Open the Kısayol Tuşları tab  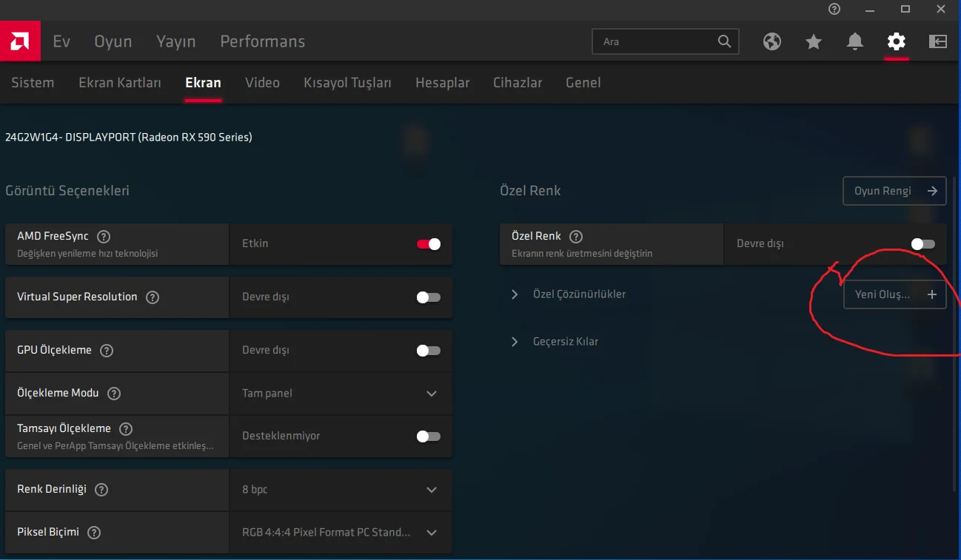[x=348, y=83]
